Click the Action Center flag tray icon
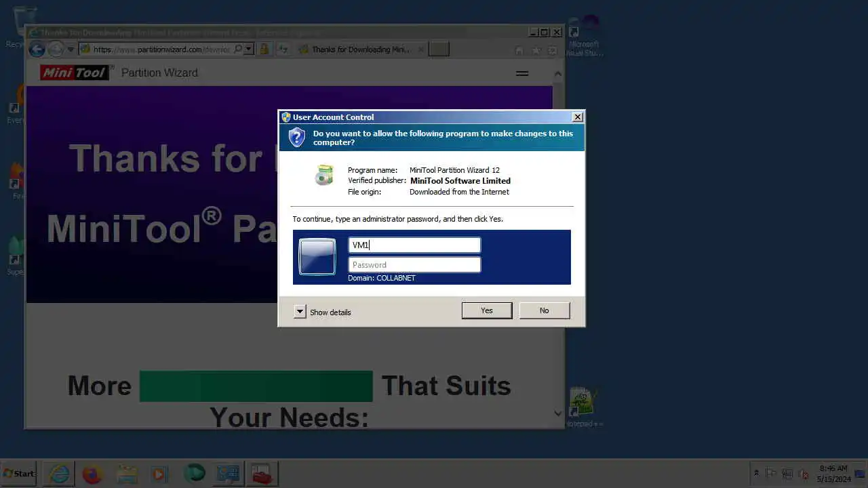 click(771, 473)
